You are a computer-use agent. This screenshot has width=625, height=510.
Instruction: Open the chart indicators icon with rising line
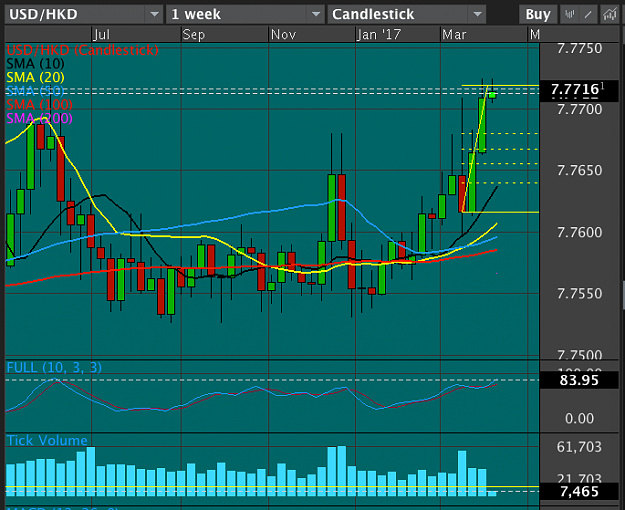(609, 15)
